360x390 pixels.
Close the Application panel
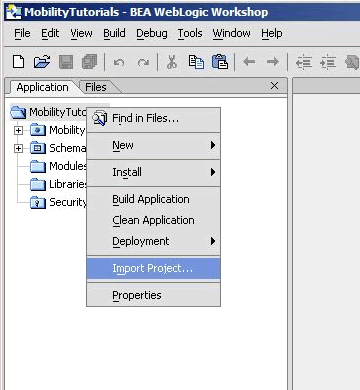tap(274, 86)
